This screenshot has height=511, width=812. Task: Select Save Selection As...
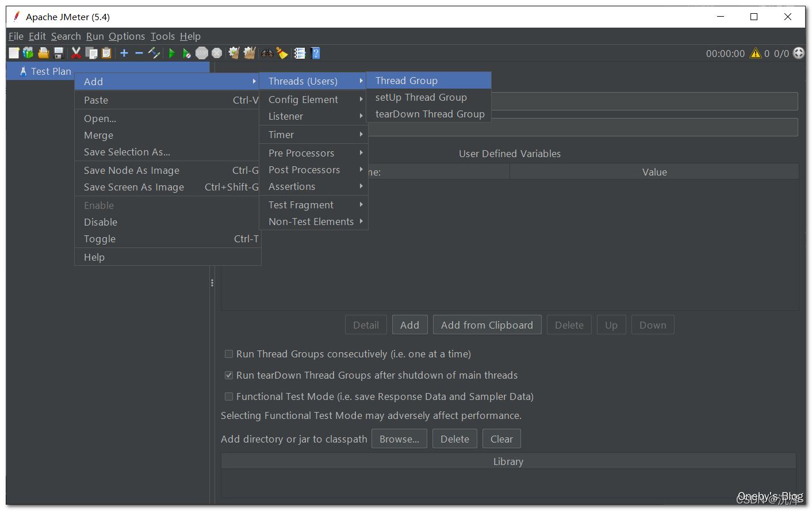coord(168,152)
